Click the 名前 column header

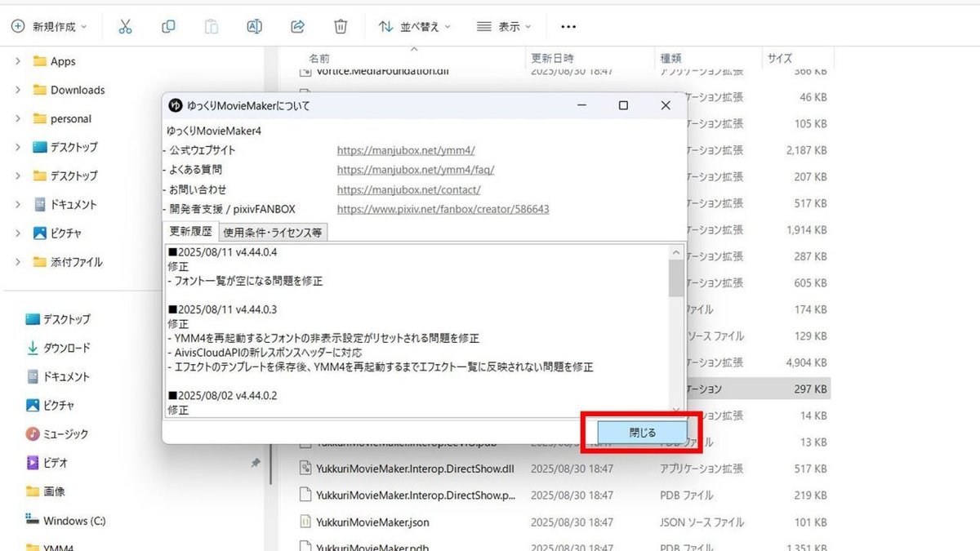tap(319, 58)
